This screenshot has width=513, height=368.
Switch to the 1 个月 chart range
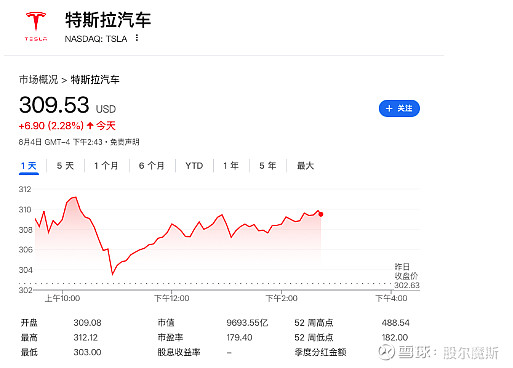point(106,166)
